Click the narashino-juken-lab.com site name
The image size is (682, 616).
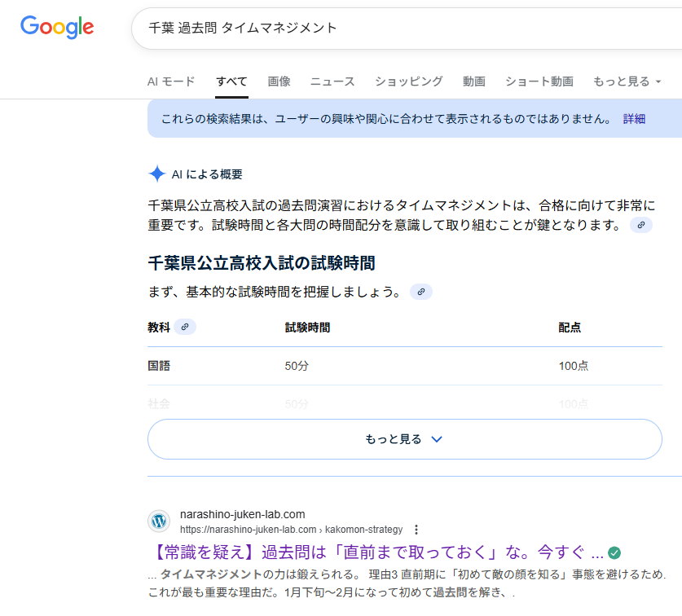tap(242, 514)
